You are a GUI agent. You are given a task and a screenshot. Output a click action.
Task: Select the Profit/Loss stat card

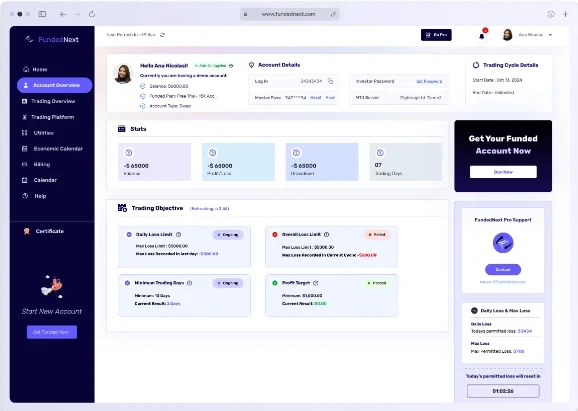coord(238,162)
